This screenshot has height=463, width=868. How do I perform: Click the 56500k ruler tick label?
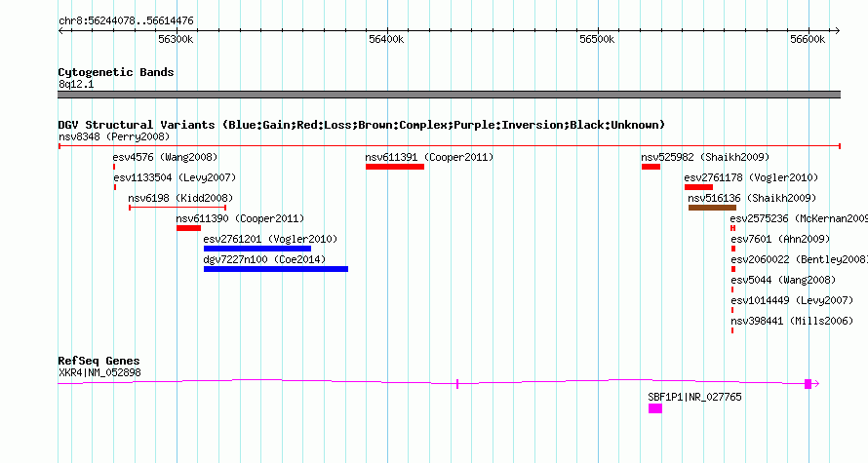597,40
